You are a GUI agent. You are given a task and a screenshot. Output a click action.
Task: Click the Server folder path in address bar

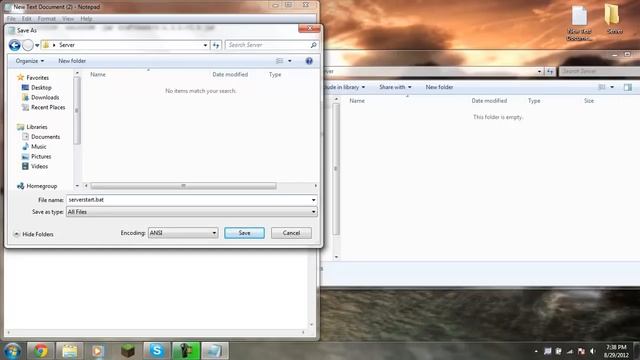point(67,45)
